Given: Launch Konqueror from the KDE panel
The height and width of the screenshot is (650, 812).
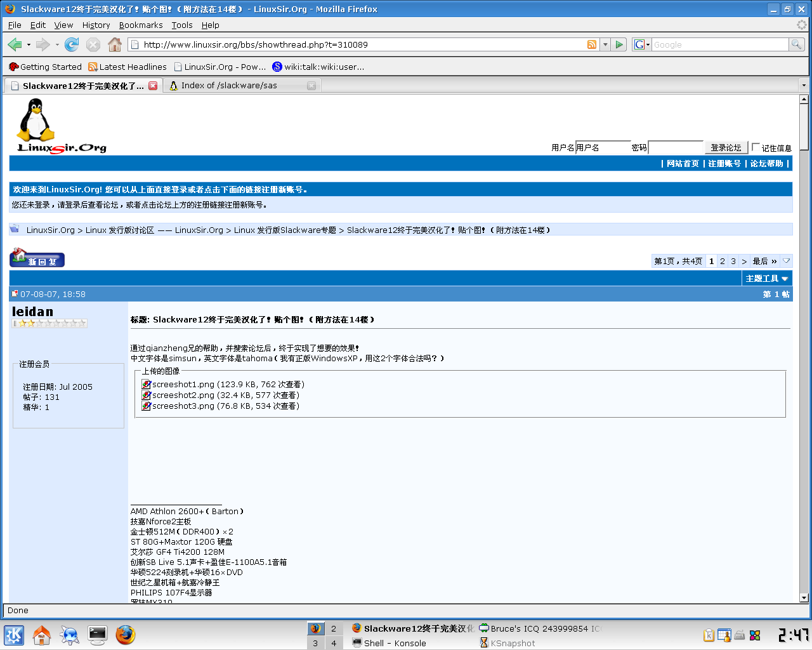Looking at the screenshot, I should click(70, 635).
